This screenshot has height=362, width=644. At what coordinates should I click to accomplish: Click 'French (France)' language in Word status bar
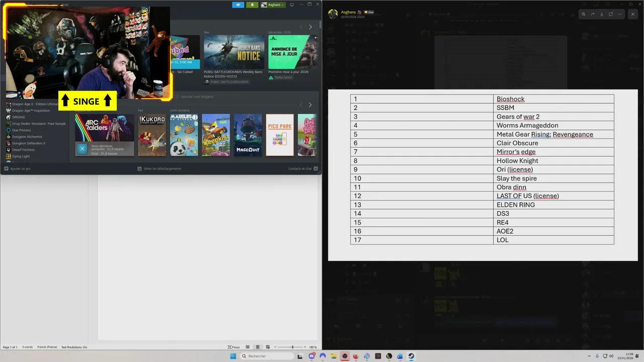(x=48, y=347)
